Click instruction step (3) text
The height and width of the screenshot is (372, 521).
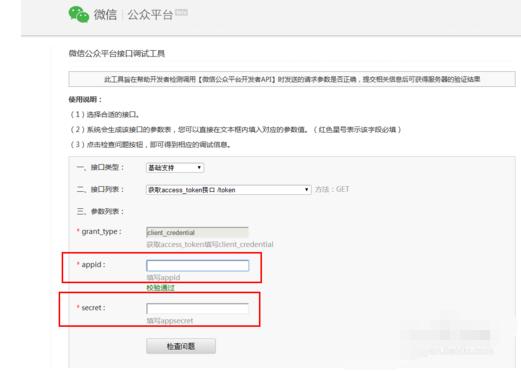150,145
